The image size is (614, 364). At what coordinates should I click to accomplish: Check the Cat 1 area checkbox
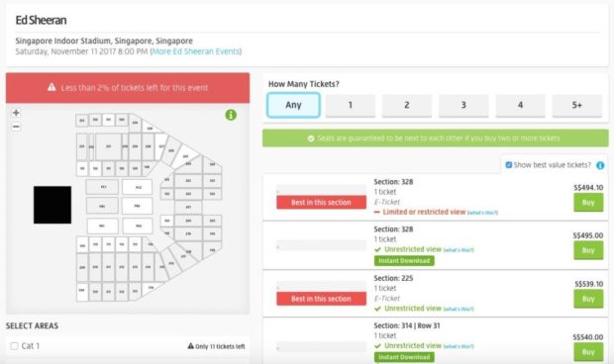pyautogui.click(x=15, y=346)
